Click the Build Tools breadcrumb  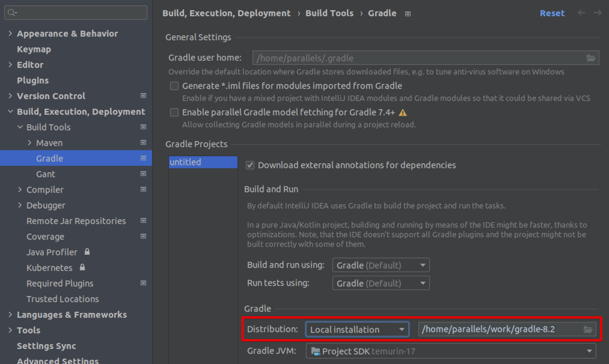coord(329,13)
